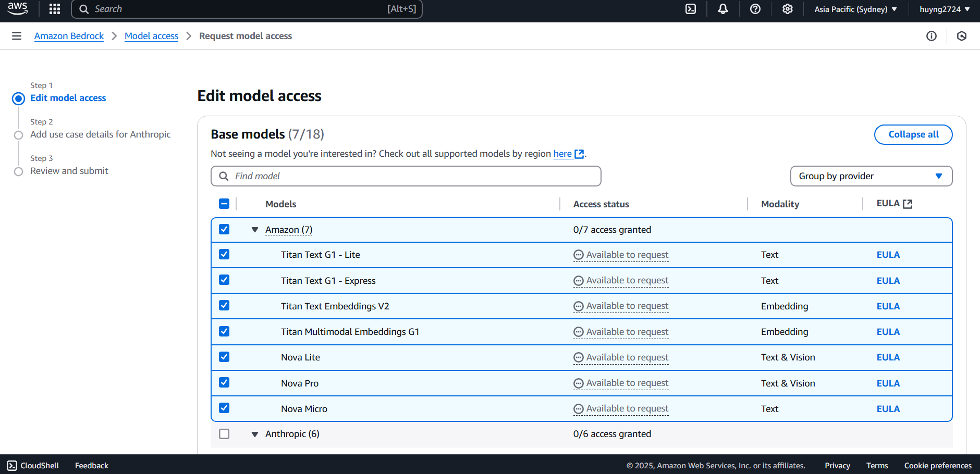Open the Asia Pacific (Sydney) region dropdown
Screen dimensions: 980x474
[855, 9]
